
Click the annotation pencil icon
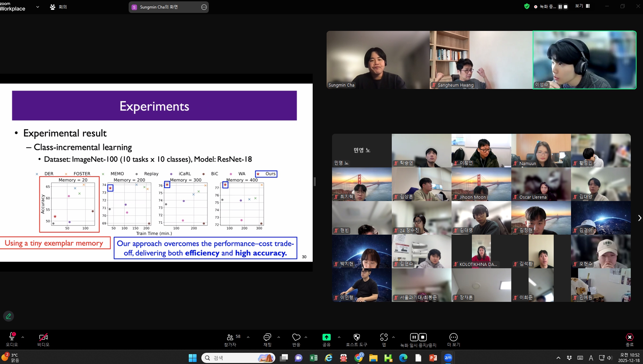(8, 316)
